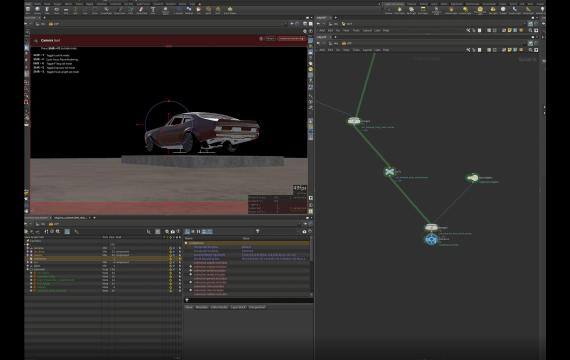Click the search magnifier in lower network toolbar

tap(530, 50)
